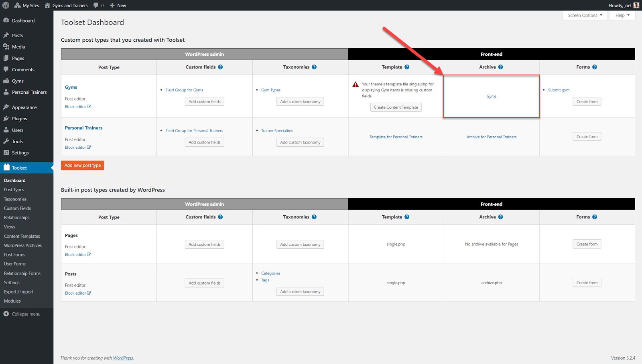Image resolution: width=642 pixels, height=364 pixels.
Task: Select the Gyms icon in the sidebar
Action: coord(7,81)
